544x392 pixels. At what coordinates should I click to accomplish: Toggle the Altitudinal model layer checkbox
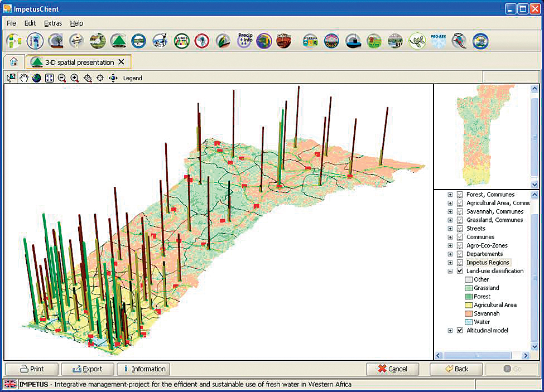click(x=460, y=331)
